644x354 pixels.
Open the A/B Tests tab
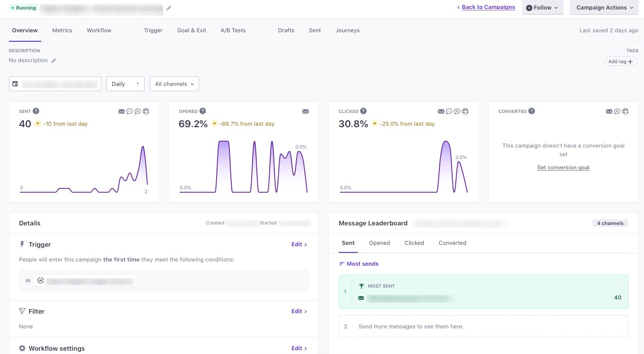coord(233,30)
